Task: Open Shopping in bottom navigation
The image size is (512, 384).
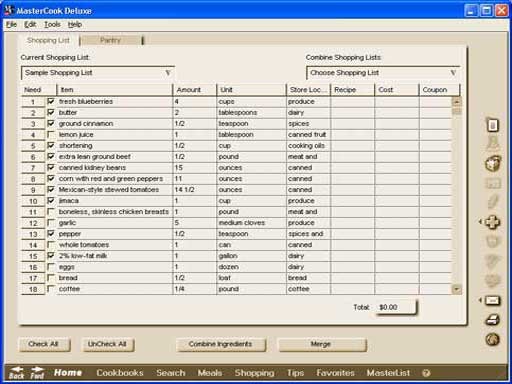Action: [254, 373]
